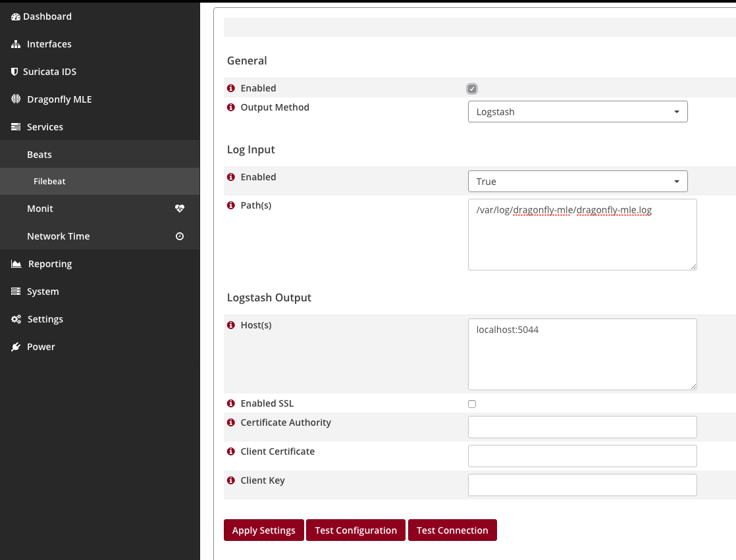This screenshot has width=736, height=560.
Task: Focus the Client Certificate field
Action: pos(582,456)
